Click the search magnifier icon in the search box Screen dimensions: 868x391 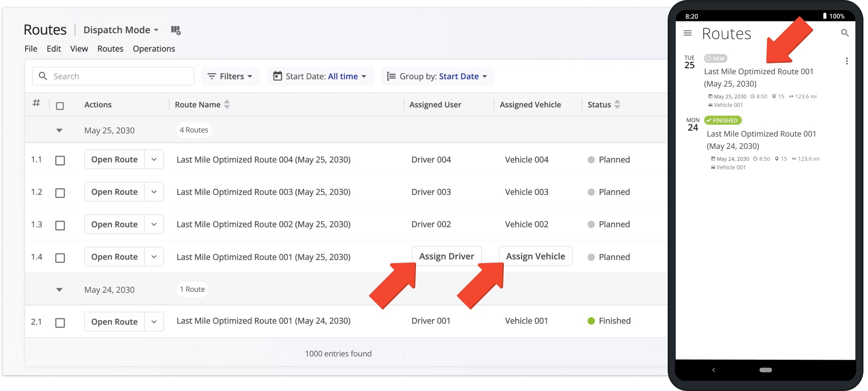point(43,76)
